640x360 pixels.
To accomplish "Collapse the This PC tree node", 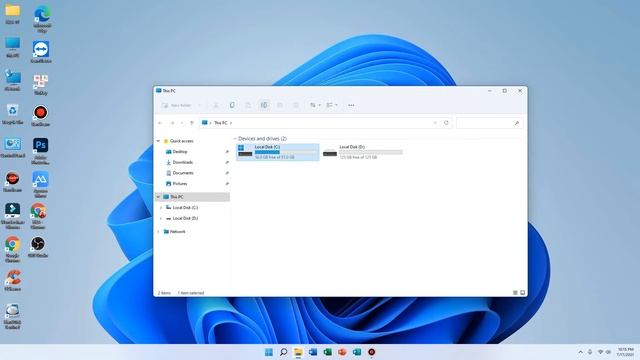I will tap(158, 197).
